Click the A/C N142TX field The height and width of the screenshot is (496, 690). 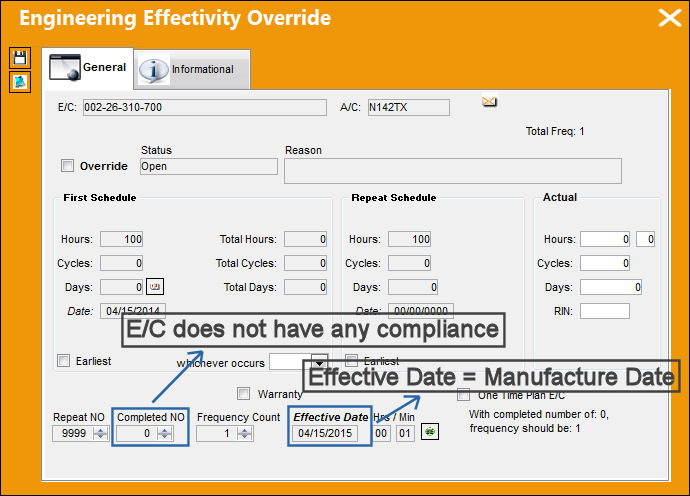tap(409, 107)
